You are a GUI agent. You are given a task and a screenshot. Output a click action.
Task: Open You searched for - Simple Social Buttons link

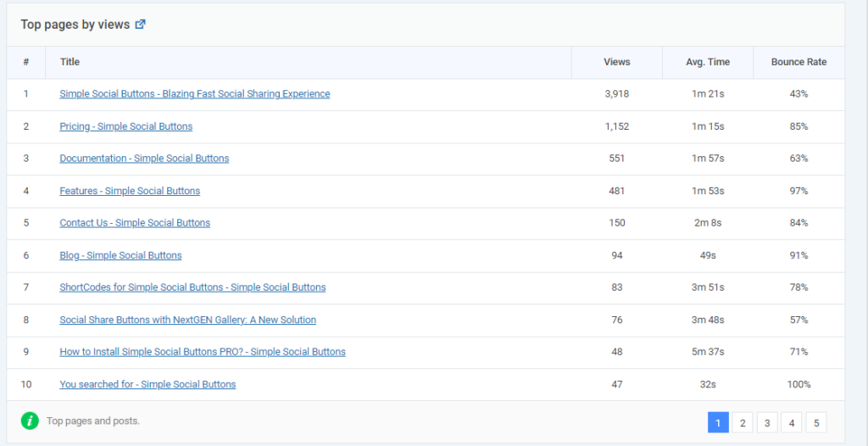point(147,384)
